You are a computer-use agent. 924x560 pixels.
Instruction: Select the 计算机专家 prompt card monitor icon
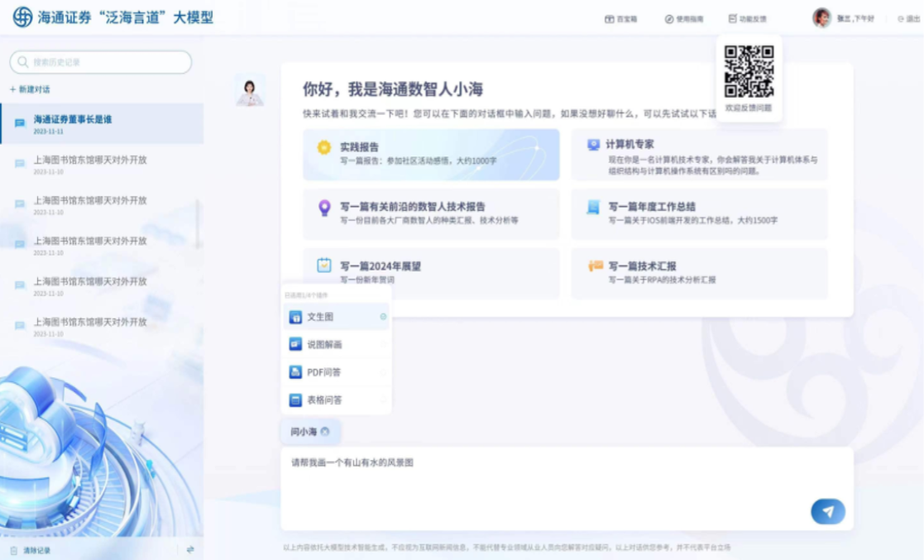click(593, 145)
